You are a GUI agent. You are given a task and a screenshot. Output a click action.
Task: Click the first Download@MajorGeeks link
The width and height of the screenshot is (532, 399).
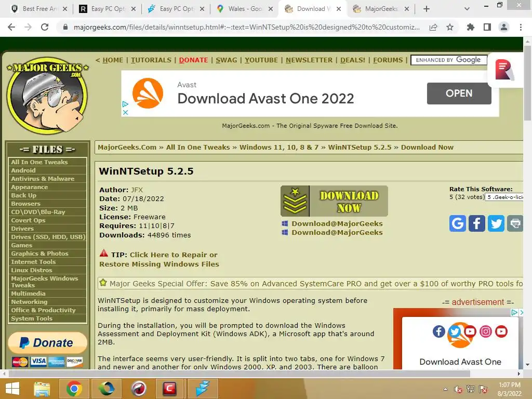click(x=337, y=223)
